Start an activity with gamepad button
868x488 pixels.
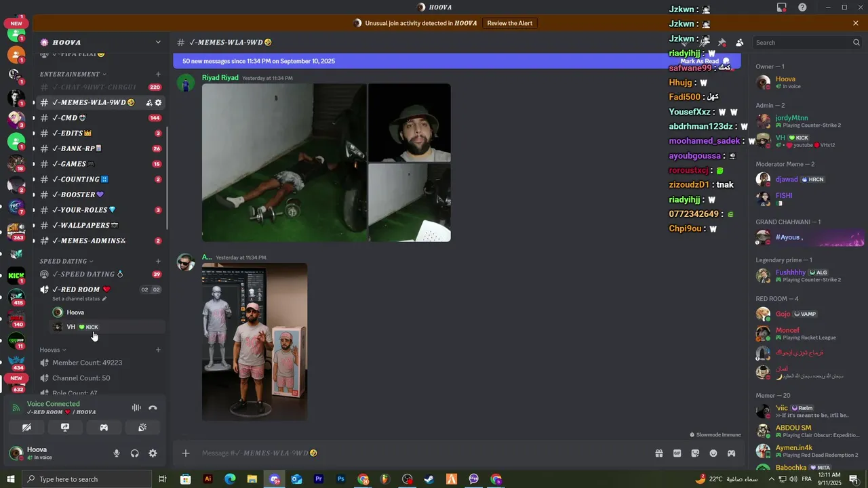104,428
